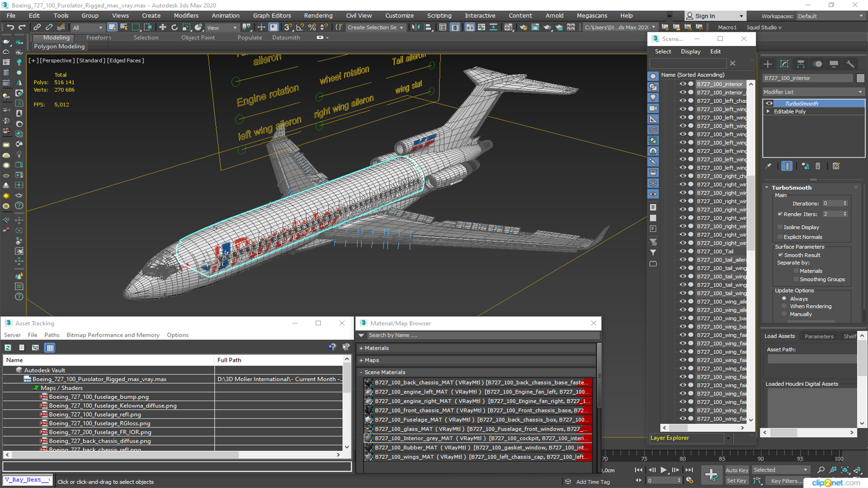The width and height of the screenshot is (868, 488).
Task: Choose the Select and Uniform Scale tool
Action: pos(186,27)
